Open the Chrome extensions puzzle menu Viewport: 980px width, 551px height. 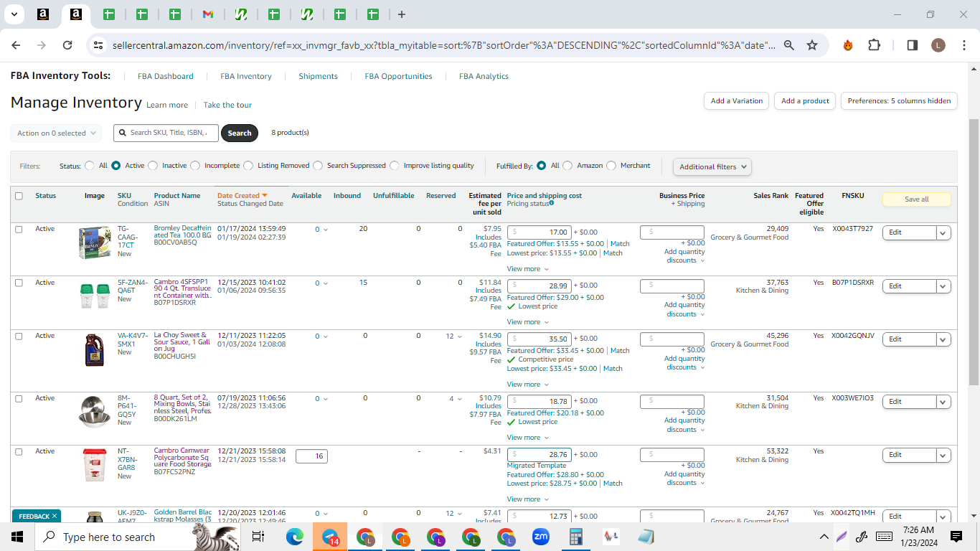click(874, 45)
